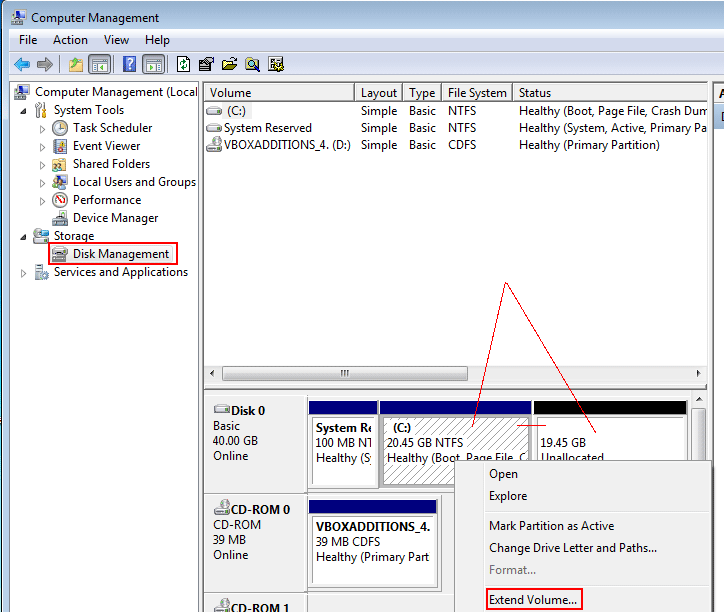Click the Computer Management title bar icon

click(x=18, y=17)
